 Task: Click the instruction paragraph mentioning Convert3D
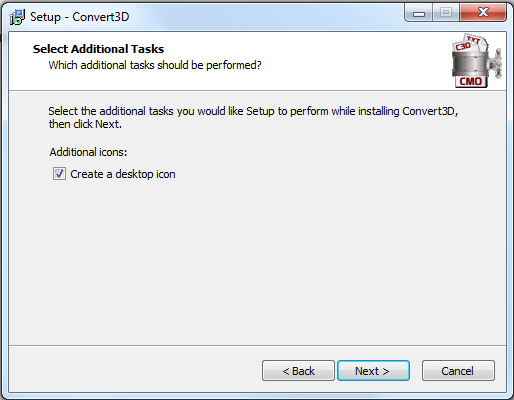click(x=253, y=117)
